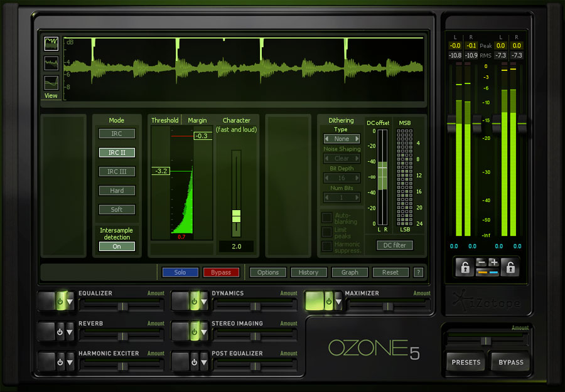Toggle the Post Equalizer power icon
This screenshot has width=565, height=392.
coord(194,362)
